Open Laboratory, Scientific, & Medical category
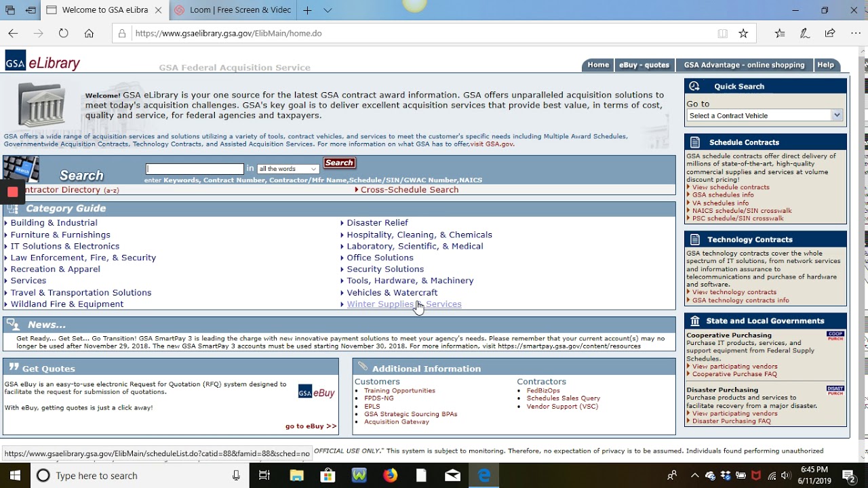 point(415,247)
